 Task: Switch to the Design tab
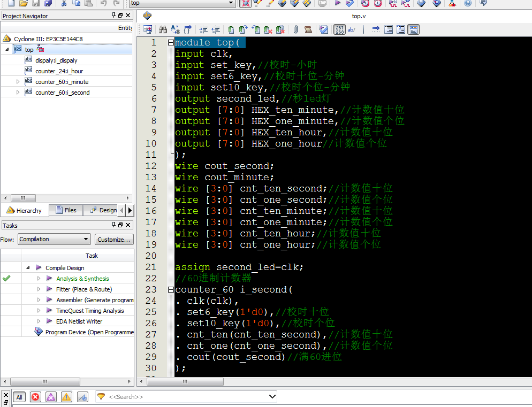pyautogui.click(x=103, y=210)
